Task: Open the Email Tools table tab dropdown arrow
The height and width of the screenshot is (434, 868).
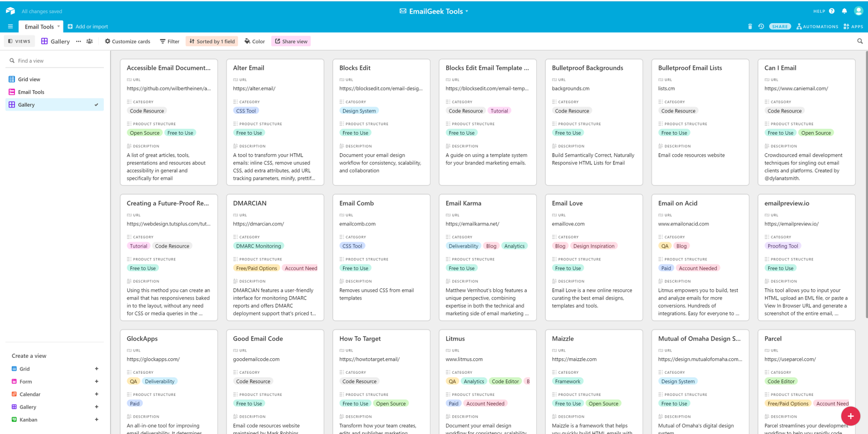Action: point(58,27)
